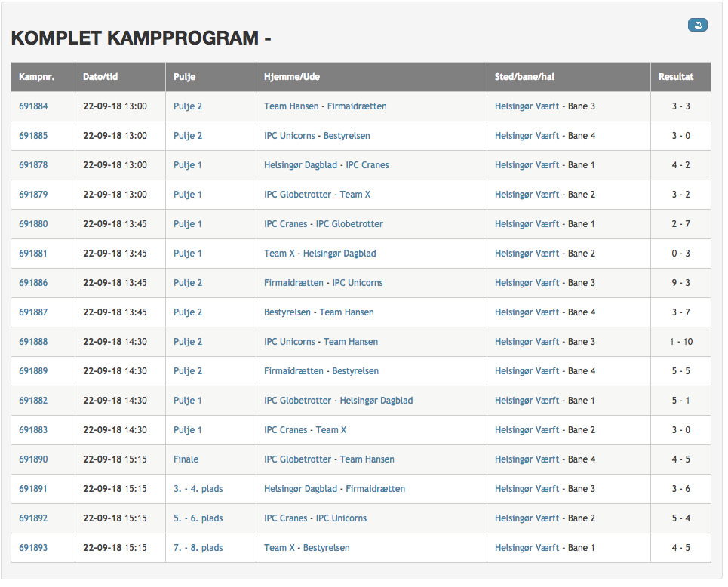
Task: Click the 7. - 8. plads link
Action: (x=198, y=548)
